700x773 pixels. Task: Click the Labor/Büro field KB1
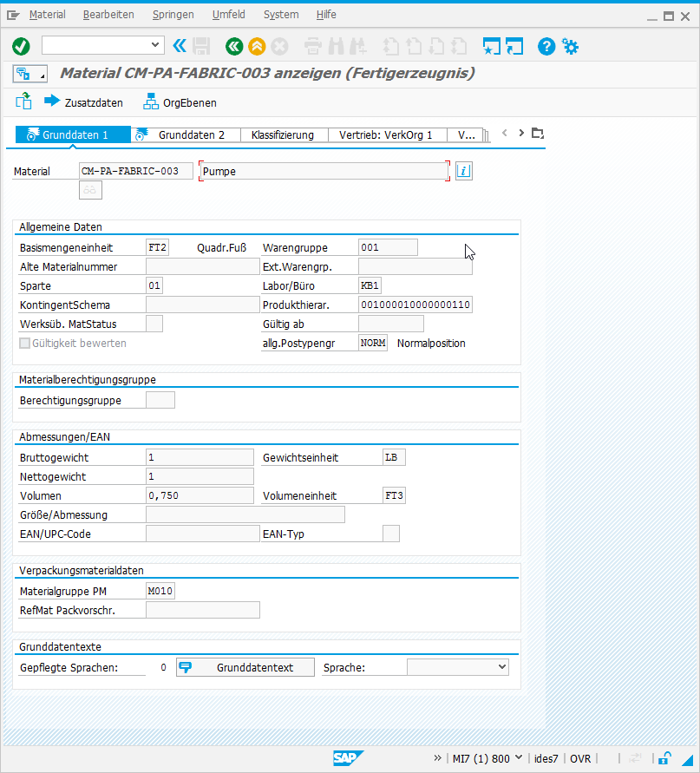370,285
